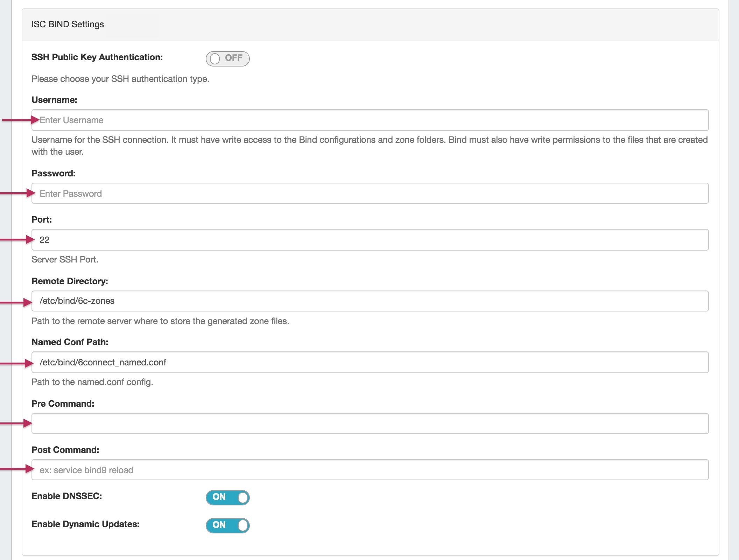
Task: Focus the Enter Password input field
Action: point(370,193)
